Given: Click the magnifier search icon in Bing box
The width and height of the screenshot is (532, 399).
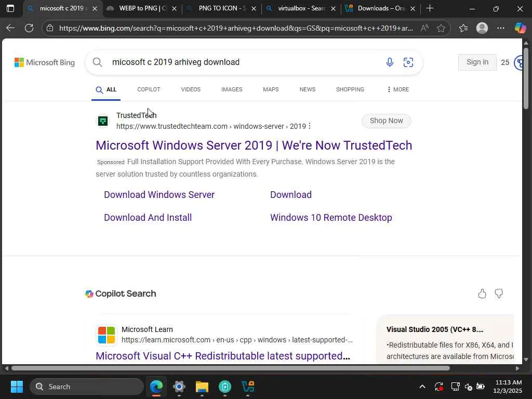Looking at the screenshot, I should pos(97,62).
